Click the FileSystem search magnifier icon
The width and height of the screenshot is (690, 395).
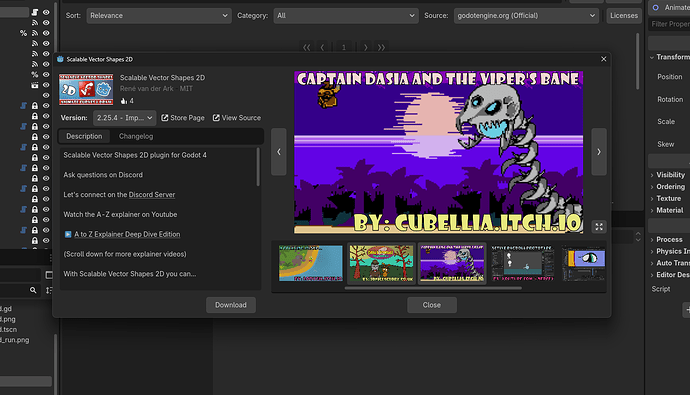point(33,290)
